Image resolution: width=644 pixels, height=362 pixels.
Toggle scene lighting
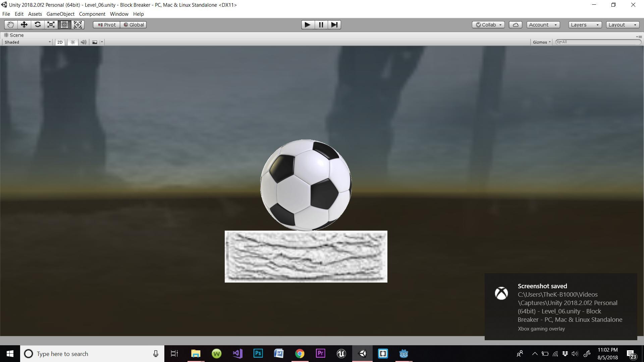73,42
